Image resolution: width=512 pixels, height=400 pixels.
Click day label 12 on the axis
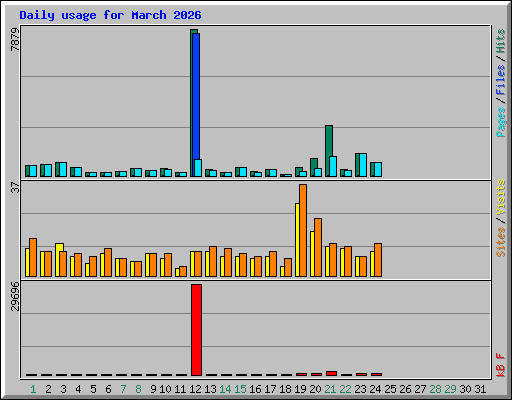[195, 389]
